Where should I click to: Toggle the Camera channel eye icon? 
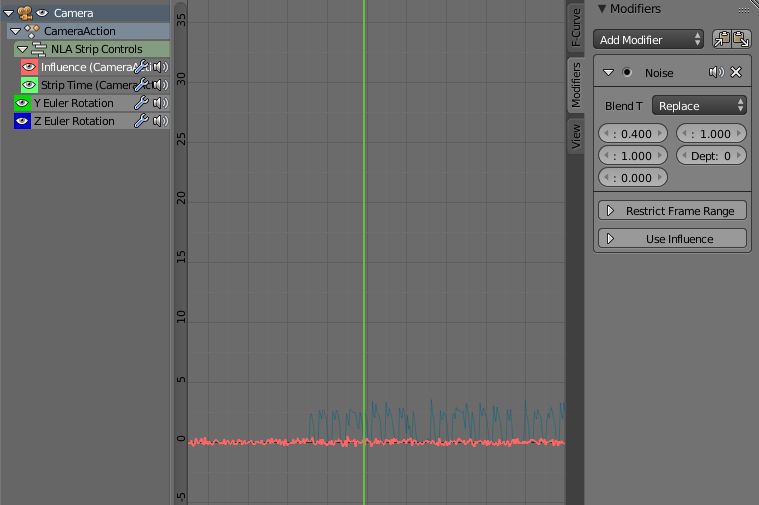(43, 13)
